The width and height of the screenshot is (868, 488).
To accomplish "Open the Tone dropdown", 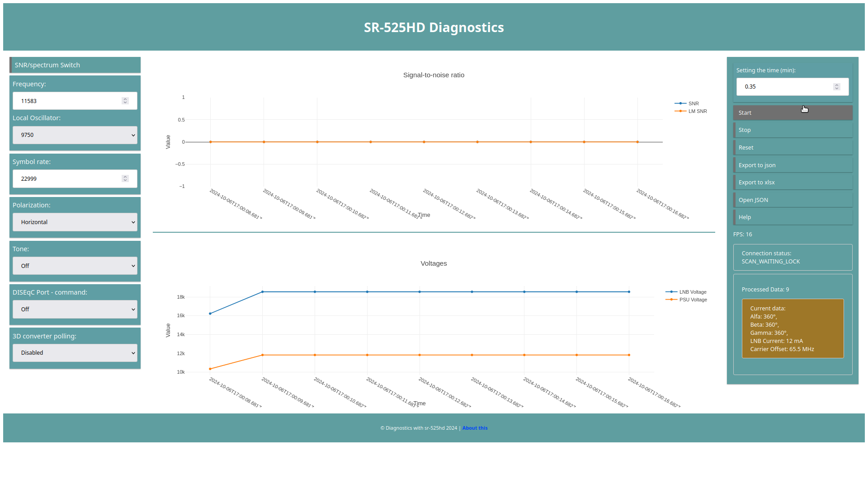I will (x=75, y=266).
